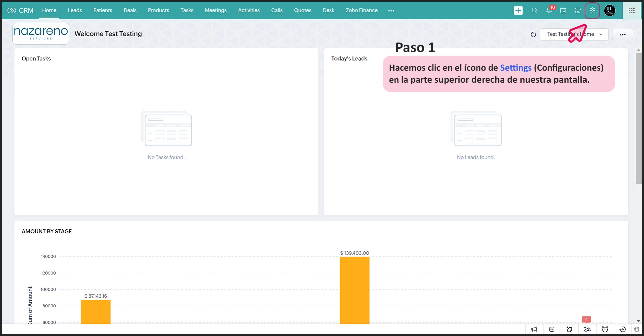
Task: Open the Marketplace store icon
Action: tap(578, 11)
